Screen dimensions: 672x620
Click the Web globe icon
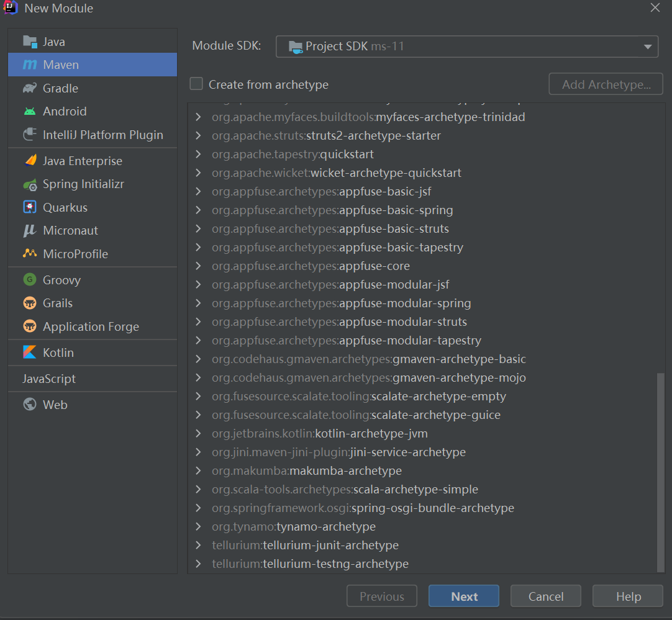tap(30, 404)
